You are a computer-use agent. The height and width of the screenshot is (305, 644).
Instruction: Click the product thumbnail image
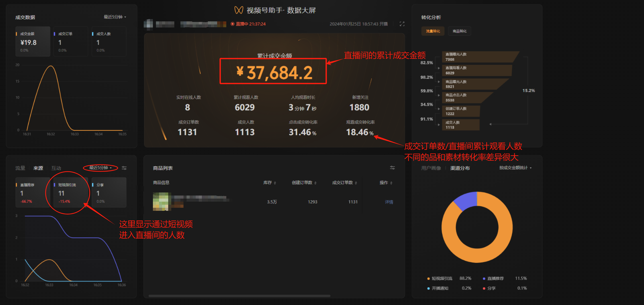point(162,202)
